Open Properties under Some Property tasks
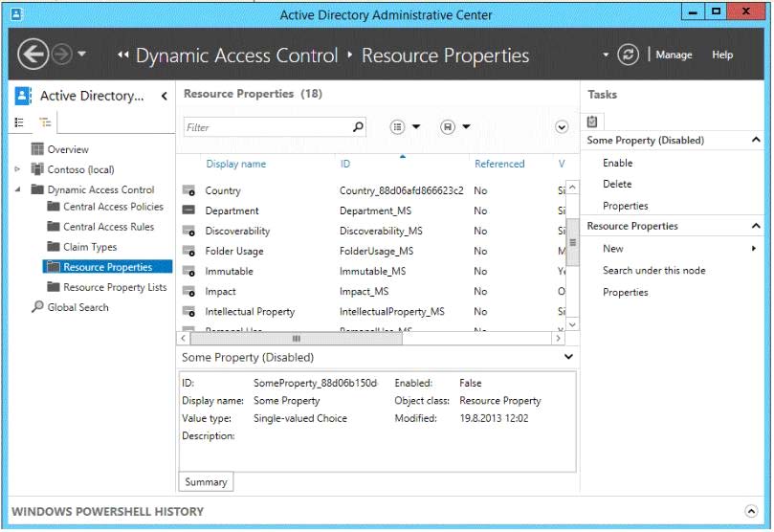The width and height of the screenshot is (774, 532). 626,206
